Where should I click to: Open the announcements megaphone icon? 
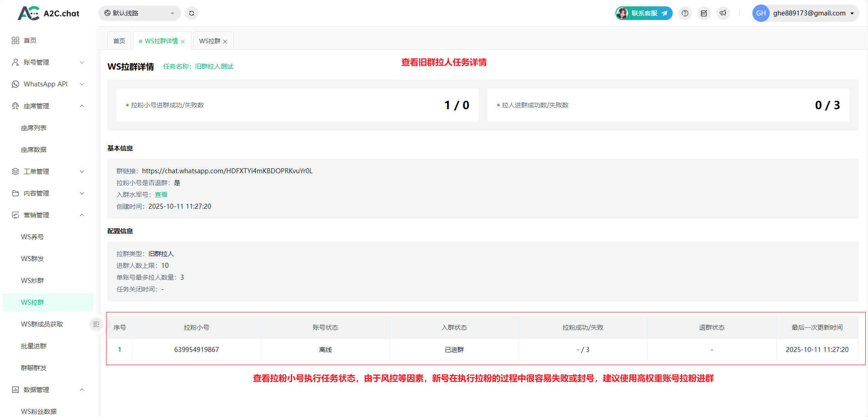723,13
